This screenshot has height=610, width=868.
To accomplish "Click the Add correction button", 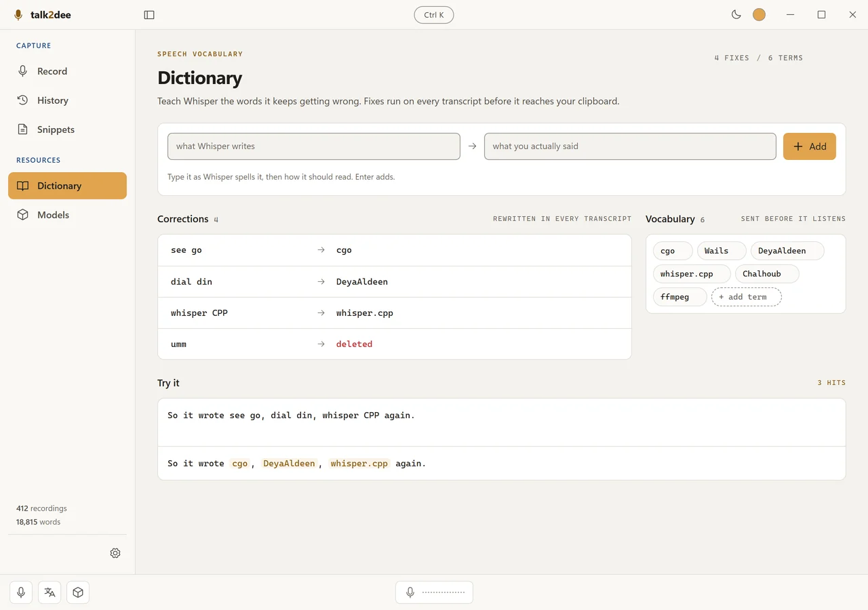I will click(810, 146).
